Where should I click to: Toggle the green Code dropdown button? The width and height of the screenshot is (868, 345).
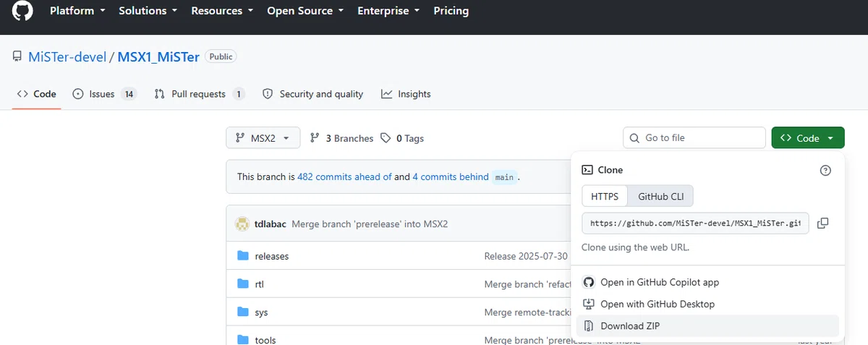point(808,138)
